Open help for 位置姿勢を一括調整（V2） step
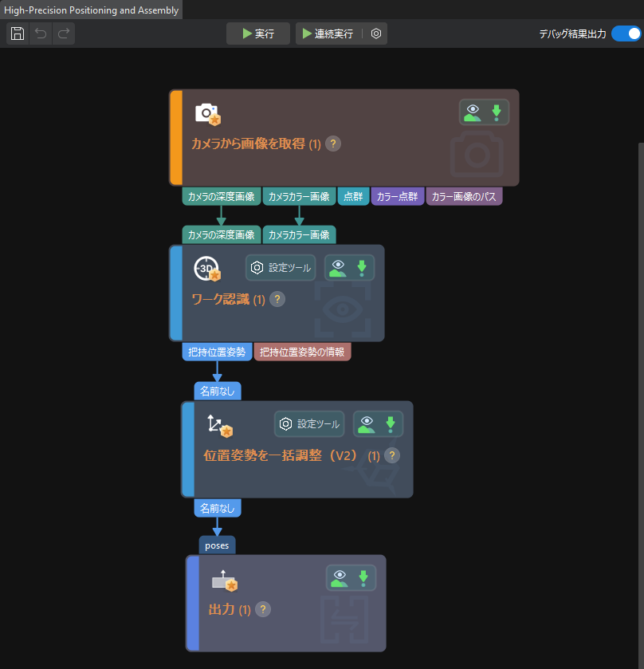Image resolution: width=644 pixels, height=669 pixels. [x=392, y=455]
